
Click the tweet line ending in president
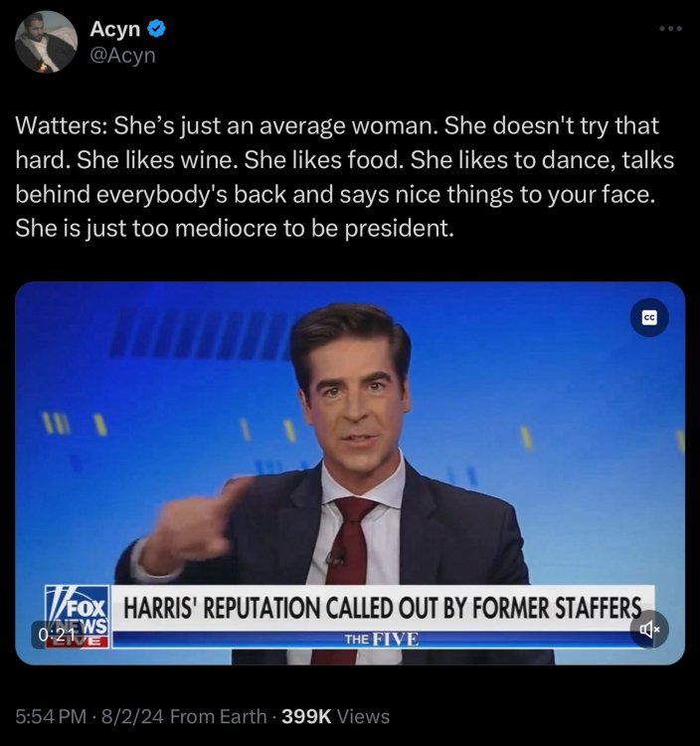(x=235, y=228)
